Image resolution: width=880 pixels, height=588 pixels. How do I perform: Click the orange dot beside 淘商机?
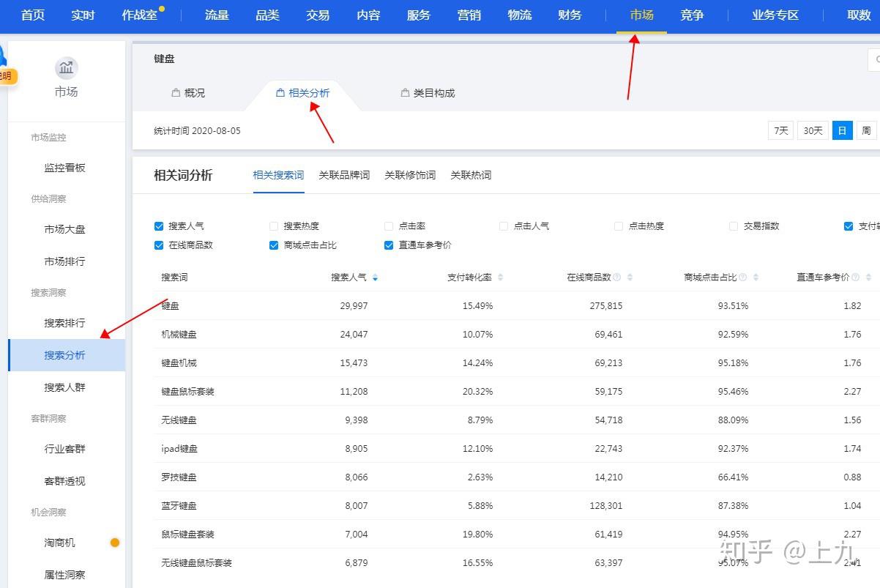click(115, 543)
